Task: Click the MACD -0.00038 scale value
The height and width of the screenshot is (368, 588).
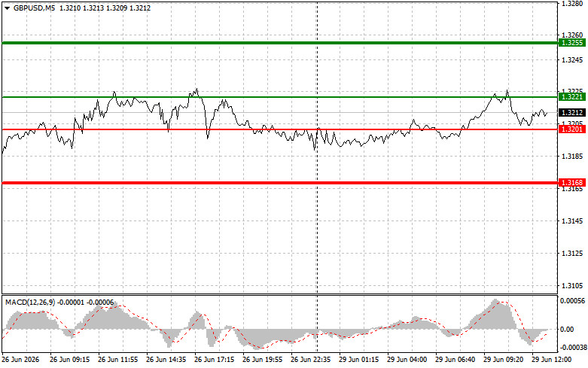Action: pos(572,348)
